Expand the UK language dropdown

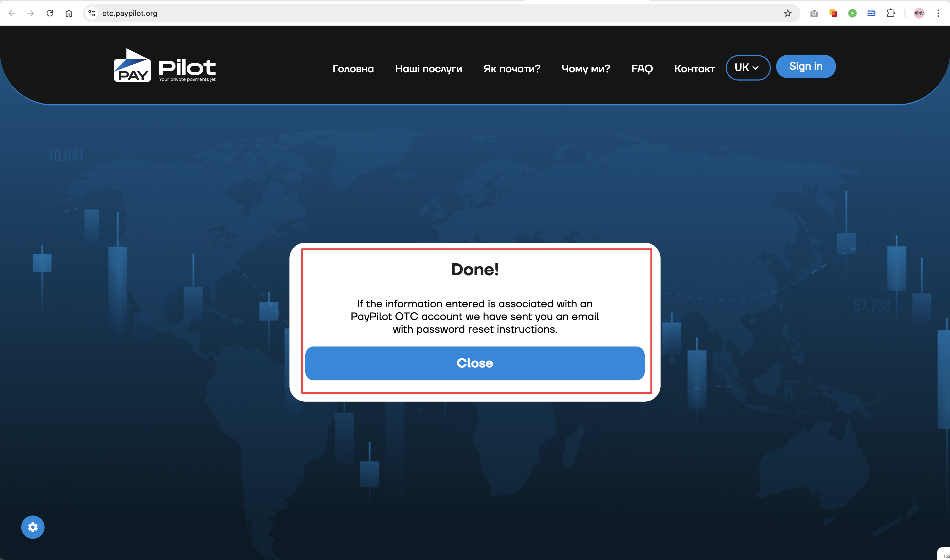pos(747,68)
